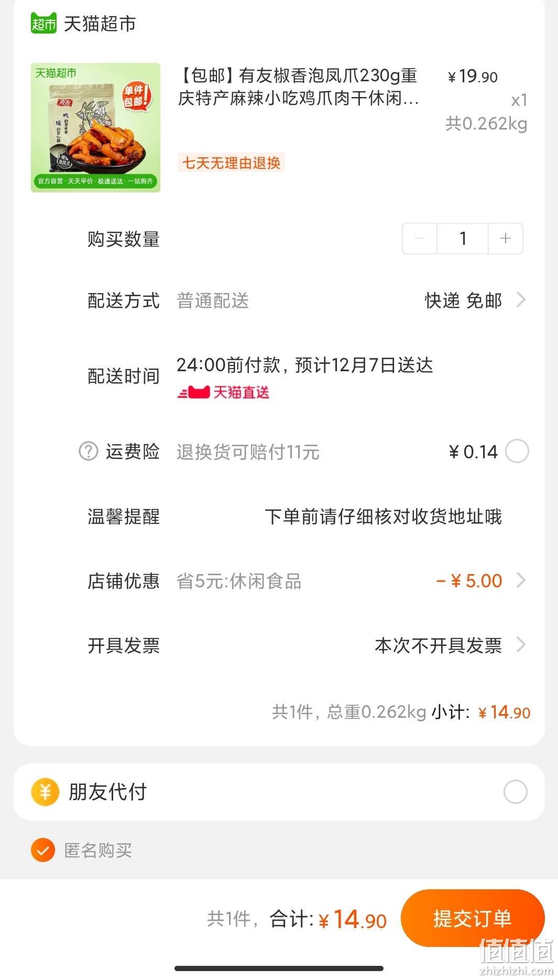The width and height of the screenshot is (558, 980).
Task: Open the 本次不开具发票 invoice option
Action: [x=438, y=645]
